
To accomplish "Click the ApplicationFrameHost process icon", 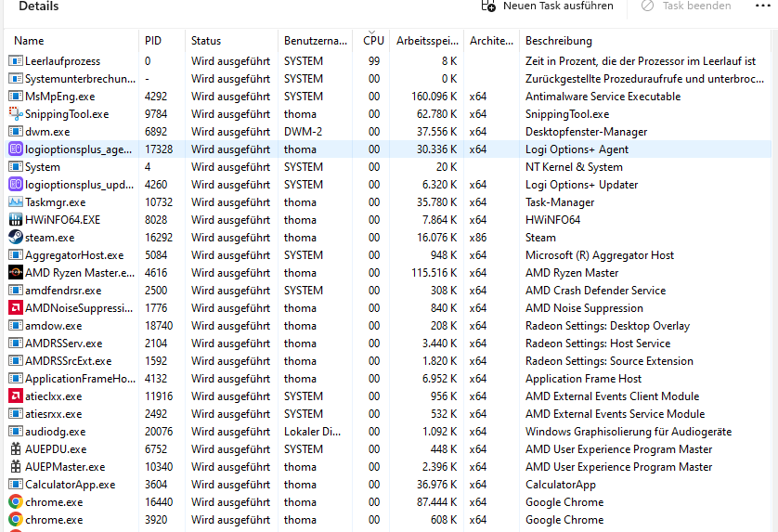I will [16, 379].
